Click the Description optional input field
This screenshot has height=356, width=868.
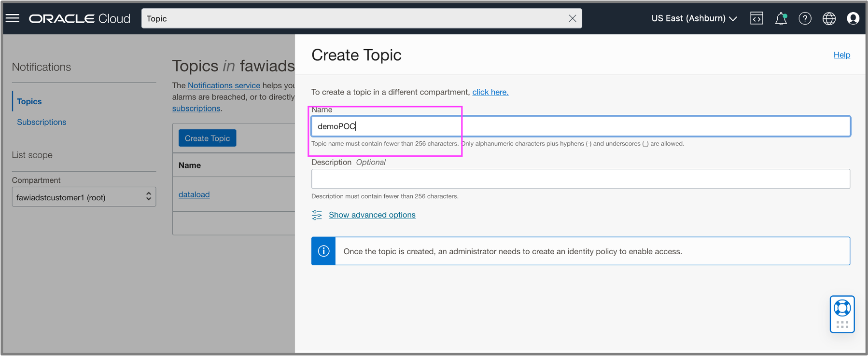[x=581, y=178]
